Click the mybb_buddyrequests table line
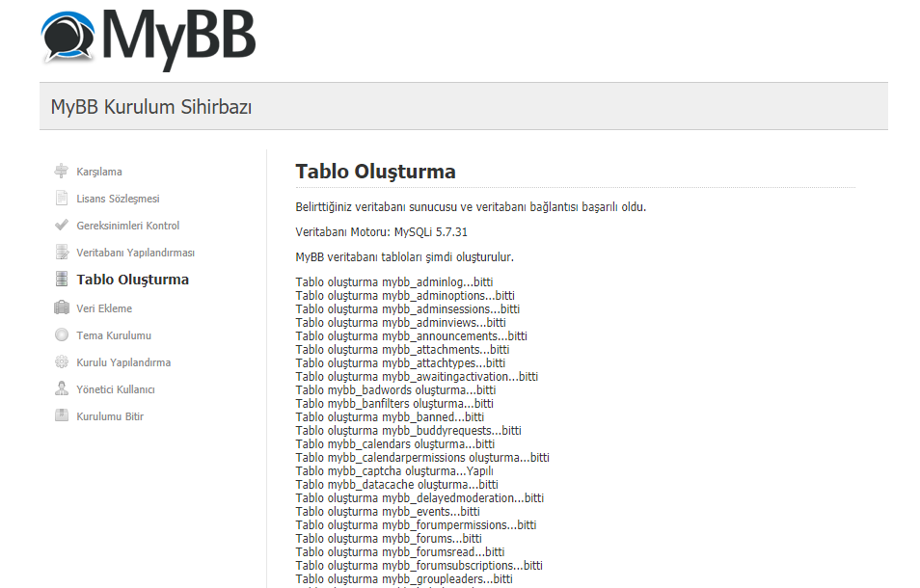This screenshot has height=588, width=920. 408,430
